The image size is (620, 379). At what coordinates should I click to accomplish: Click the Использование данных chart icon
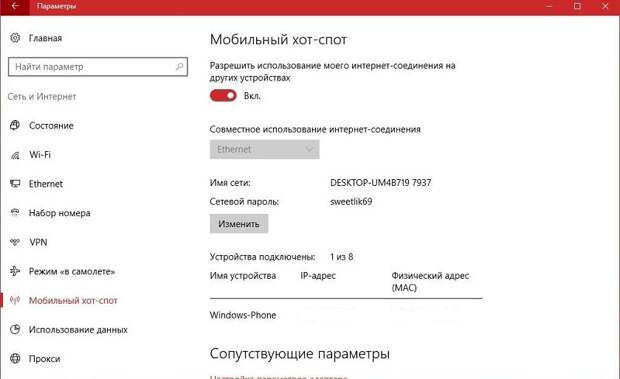pyautogui.click(x=15, y=329)
